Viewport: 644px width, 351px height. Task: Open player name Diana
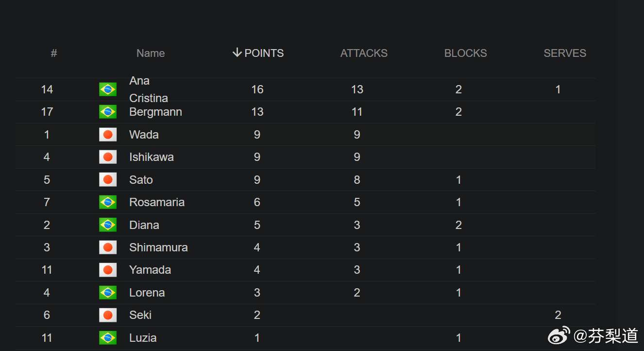[144, 225]
